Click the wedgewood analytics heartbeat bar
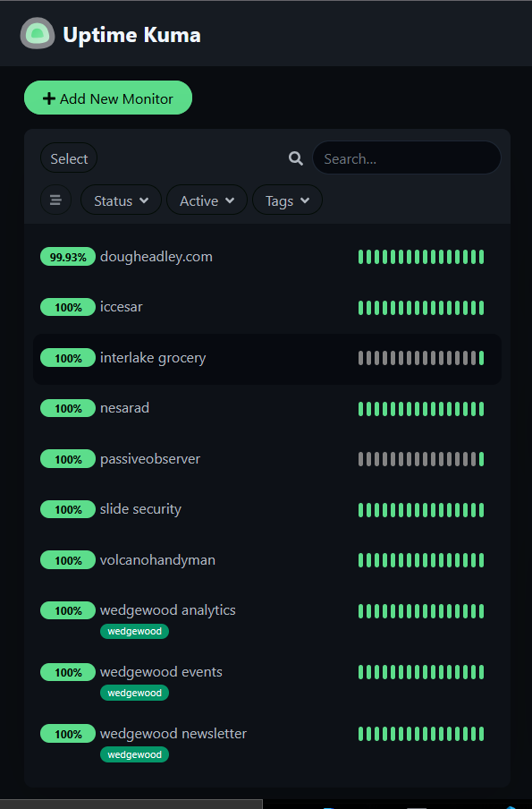The image size is (532, 809). [421, 611]
